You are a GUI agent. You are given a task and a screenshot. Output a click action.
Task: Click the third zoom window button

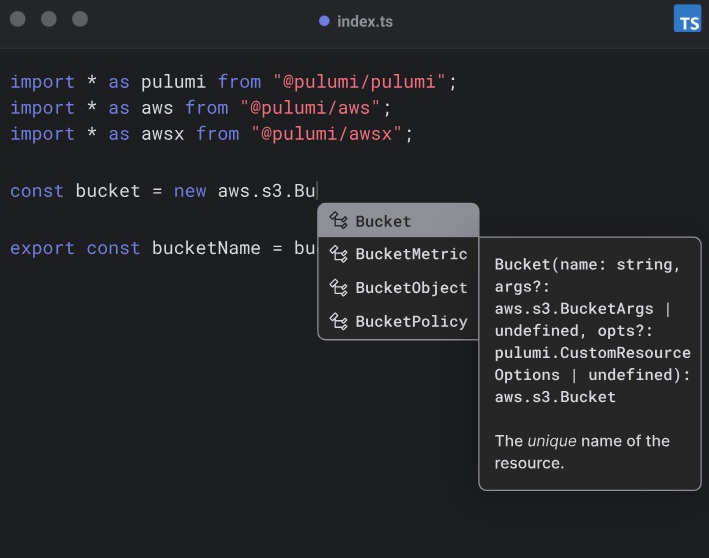point(80,19)
